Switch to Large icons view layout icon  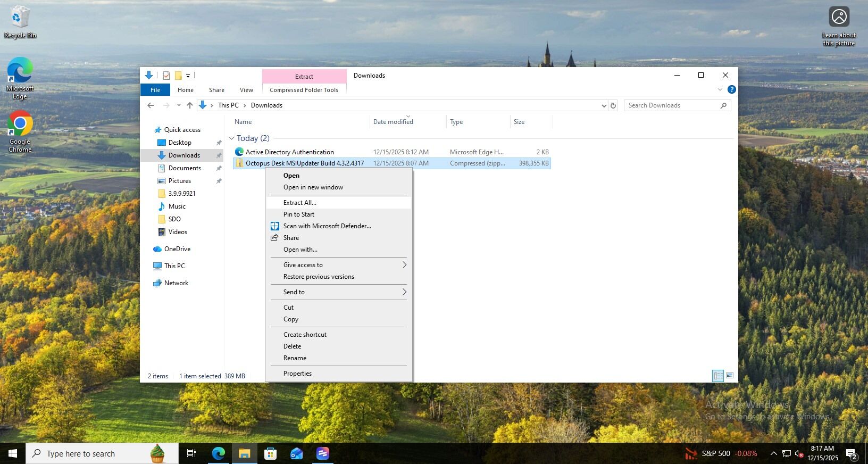730,376
